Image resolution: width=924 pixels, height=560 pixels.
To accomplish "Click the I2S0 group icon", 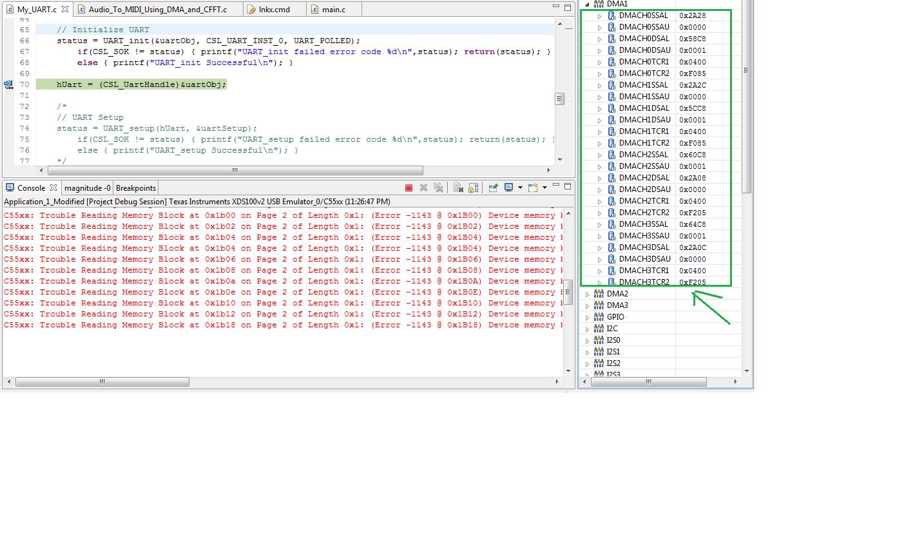I will [599, 340].
